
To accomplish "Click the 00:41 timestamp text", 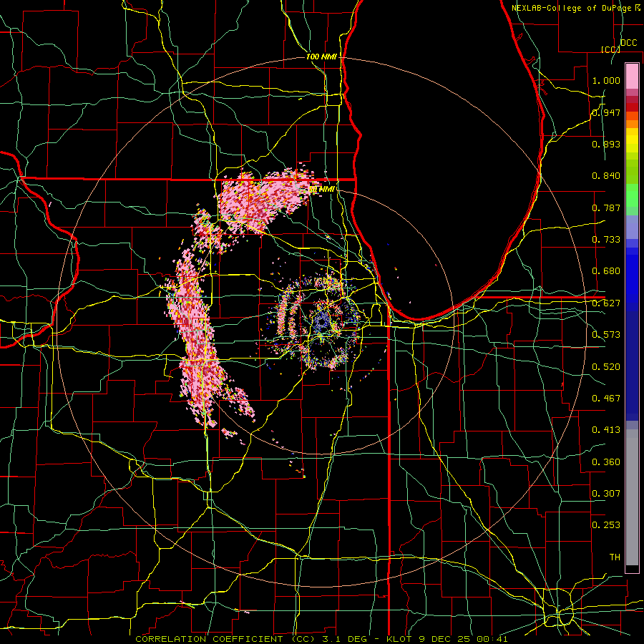I will click(x=494, y=639).
